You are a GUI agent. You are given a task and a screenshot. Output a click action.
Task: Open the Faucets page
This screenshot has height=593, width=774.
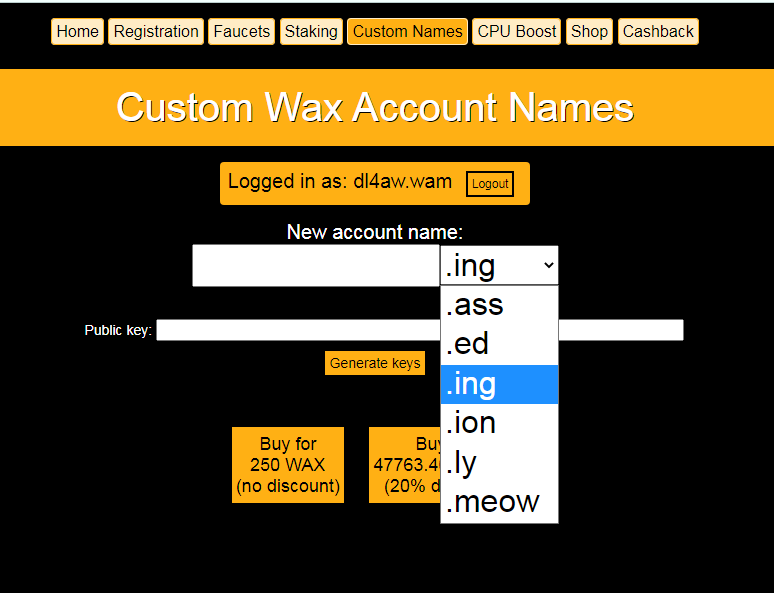241,32
